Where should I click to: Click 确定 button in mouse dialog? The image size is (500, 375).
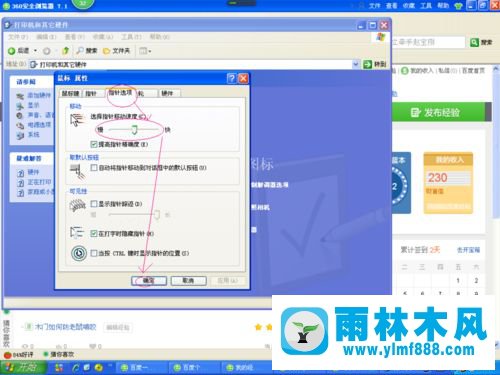(149, 281)
